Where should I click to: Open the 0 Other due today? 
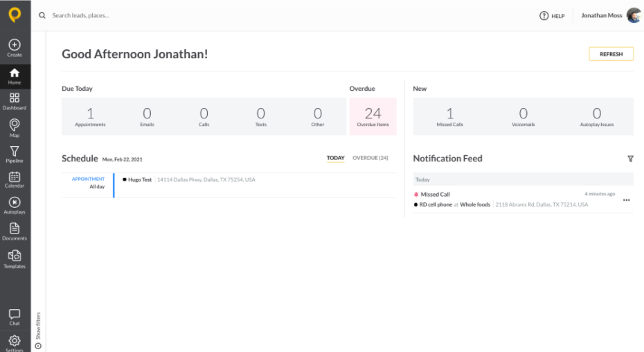tap(317, 116)
